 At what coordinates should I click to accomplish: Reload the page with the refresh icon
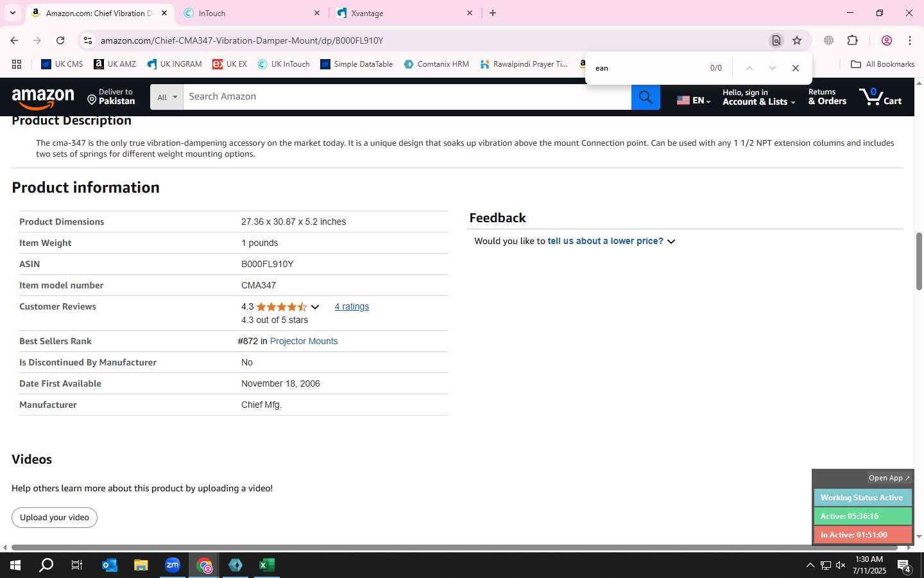pos(60,40)
